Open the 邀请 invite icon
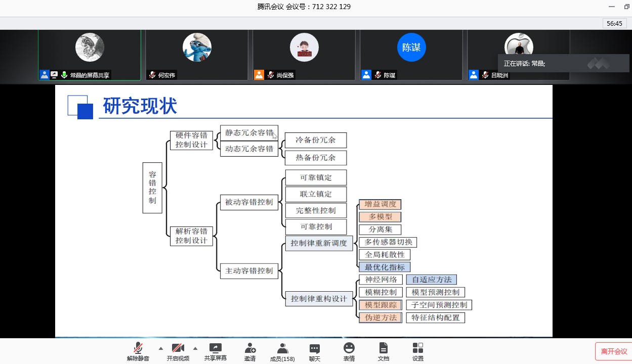Screen dimensions: 632x364 250,351
